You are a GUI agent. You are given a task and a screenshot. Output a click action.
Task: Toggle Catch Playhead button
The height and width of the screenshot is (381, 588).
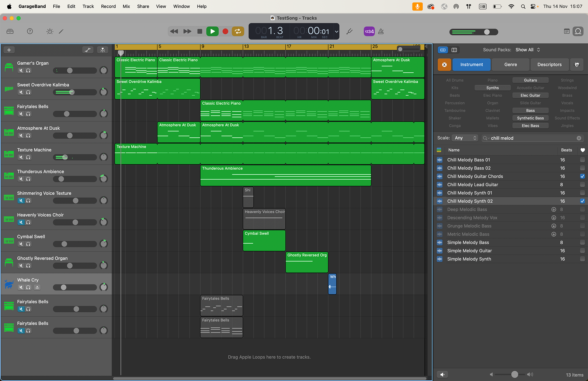tap(103, 50)
